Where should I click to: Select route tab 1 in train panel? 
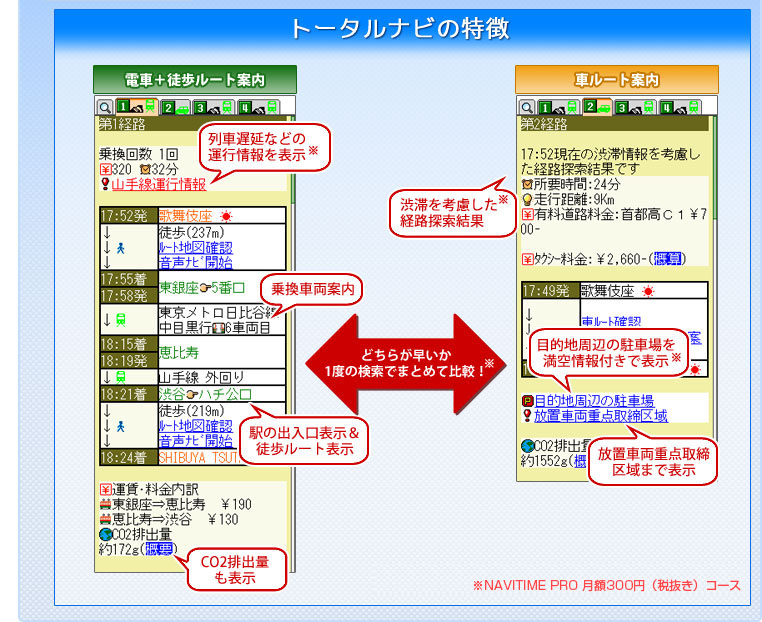pos(137,106)
